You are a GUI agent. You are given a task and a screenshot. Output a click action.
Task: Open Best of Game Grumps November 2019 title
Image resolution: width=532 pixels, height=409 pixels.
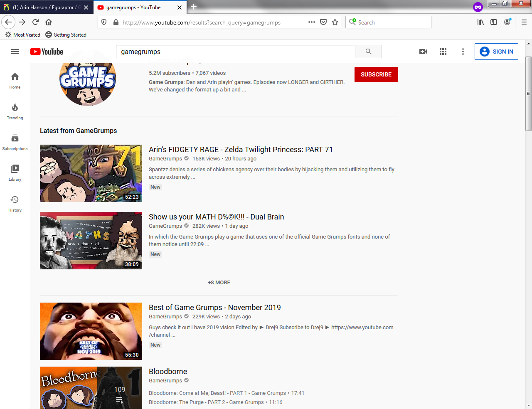point(215,308)
